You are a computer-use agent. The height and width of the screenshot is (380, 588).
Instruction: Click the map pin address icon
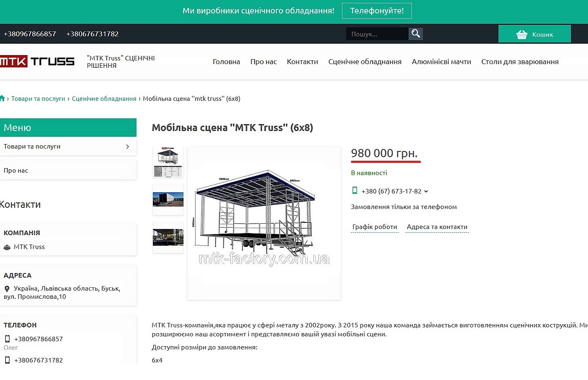7,289
